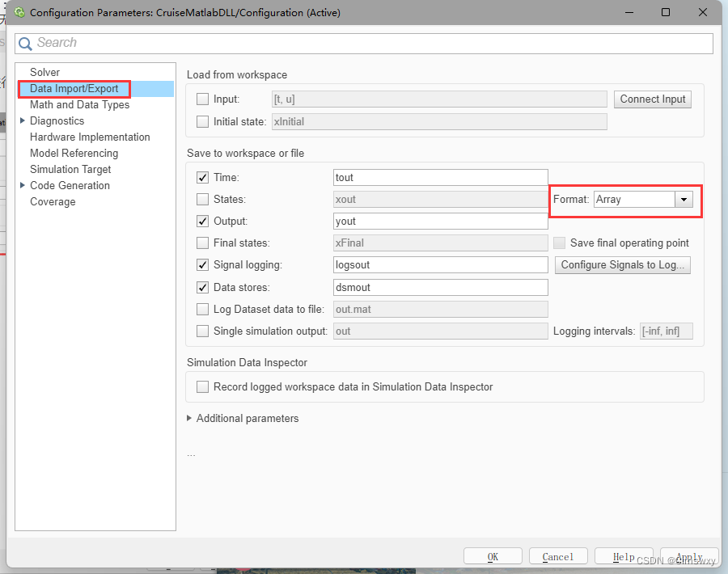Image resolution: width=728 pixels, height=574 pixels.
Task: Open Model Referencing category
Action: point(74,153)
